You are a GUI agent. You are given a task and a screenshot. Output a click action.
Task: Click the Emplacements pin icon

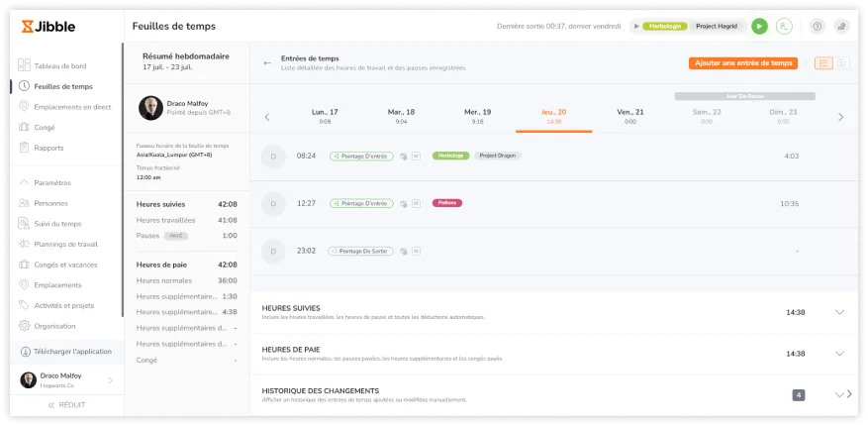coord(24,284)
